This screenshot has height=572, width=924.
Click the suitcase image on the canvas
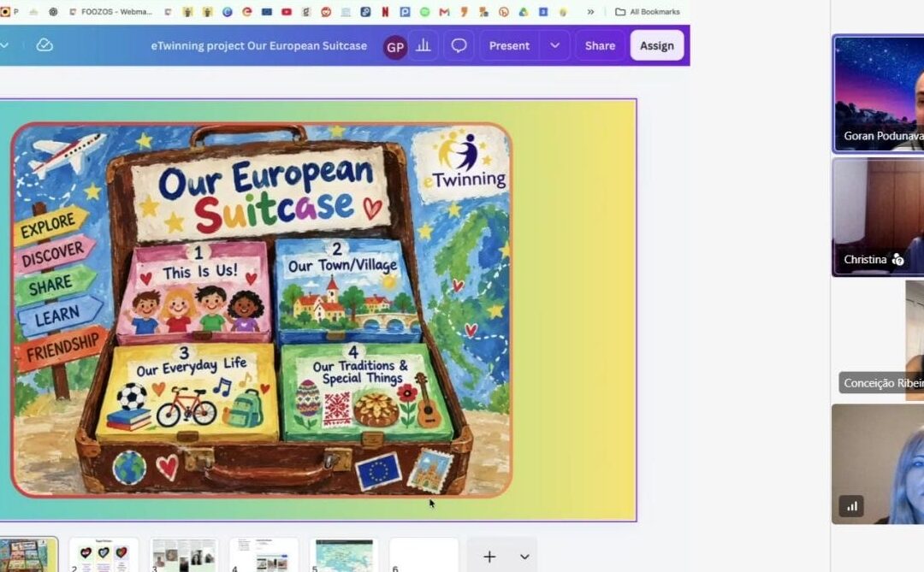point(262,310)
